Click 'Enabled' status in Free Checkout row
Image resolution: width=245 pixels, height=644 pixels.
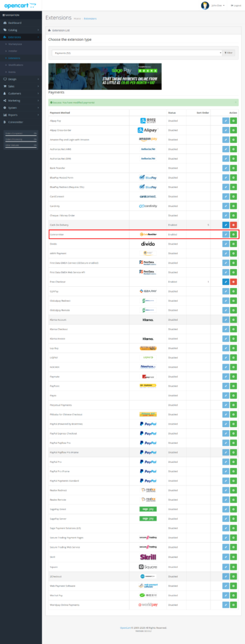(x=172, y=282)
